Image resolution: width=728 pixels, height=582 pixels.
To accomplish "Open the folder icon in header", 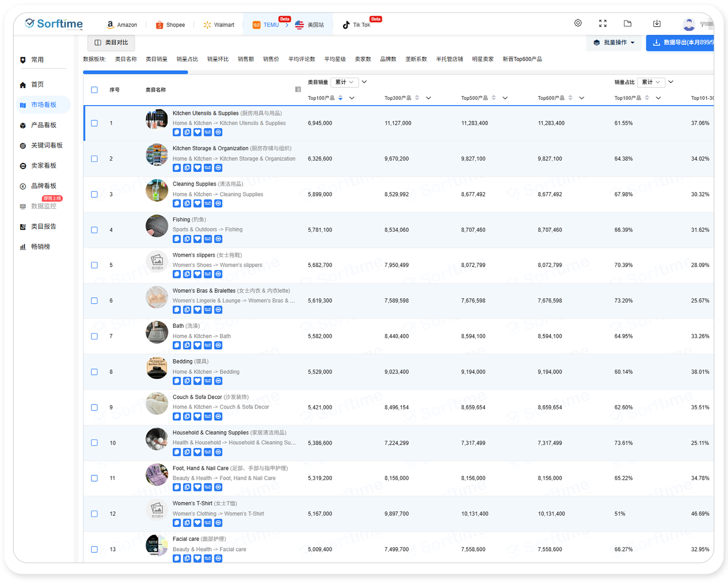I will coord(628,23).
